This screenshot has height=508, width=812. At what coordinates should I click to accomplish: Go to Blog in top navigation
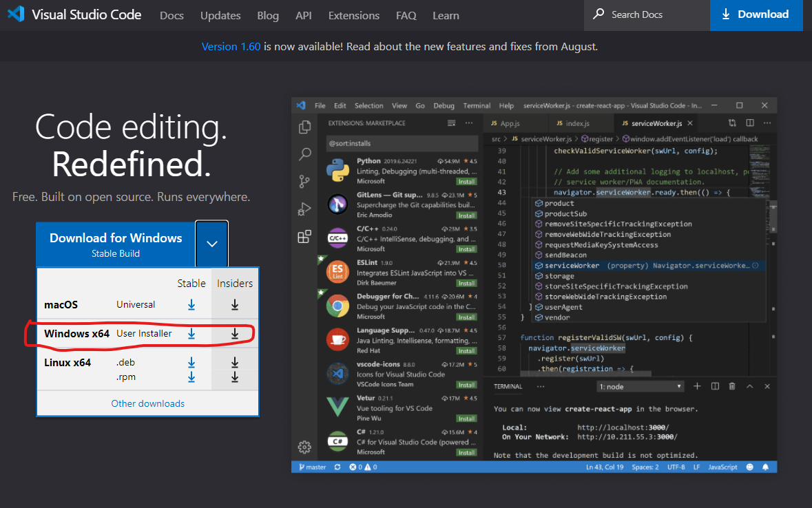[x=268, y=16]
